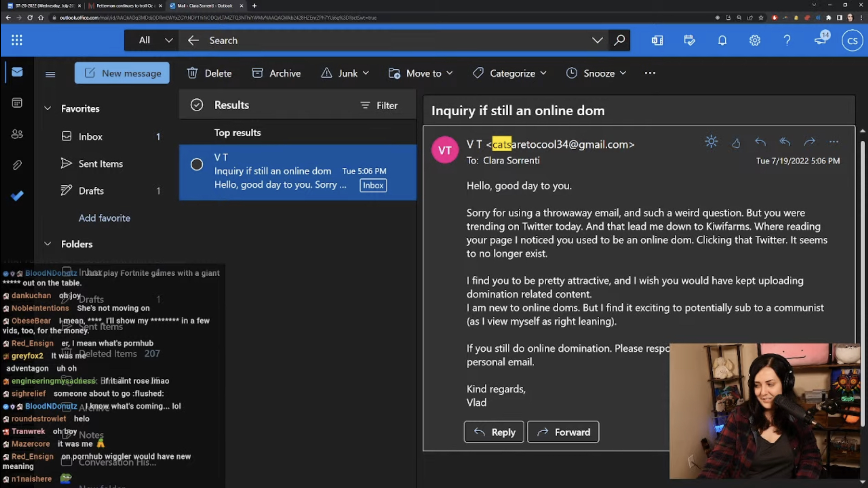The height and width of the screenshot is (488, 868).
Task: Click New message button
Action: coord(122,73)
